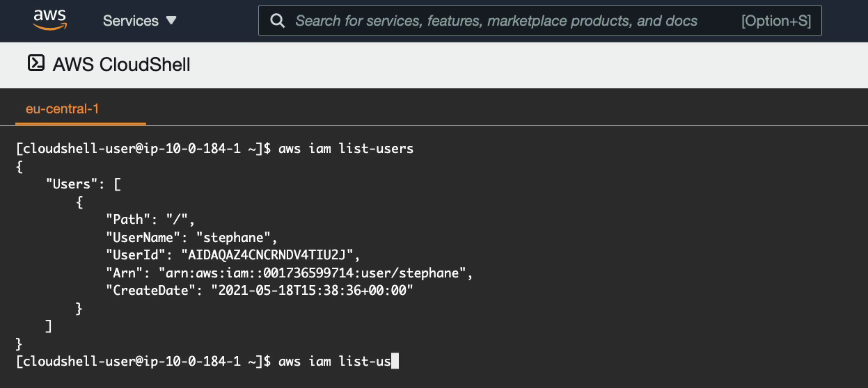
Task: Click the "Users": [ line
Action: coord(83,184)
